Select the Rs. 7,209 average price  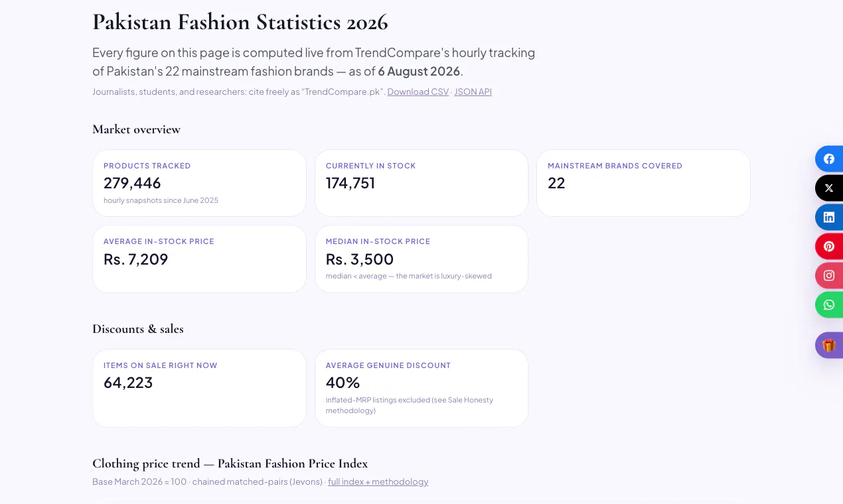tap(136, 259)
